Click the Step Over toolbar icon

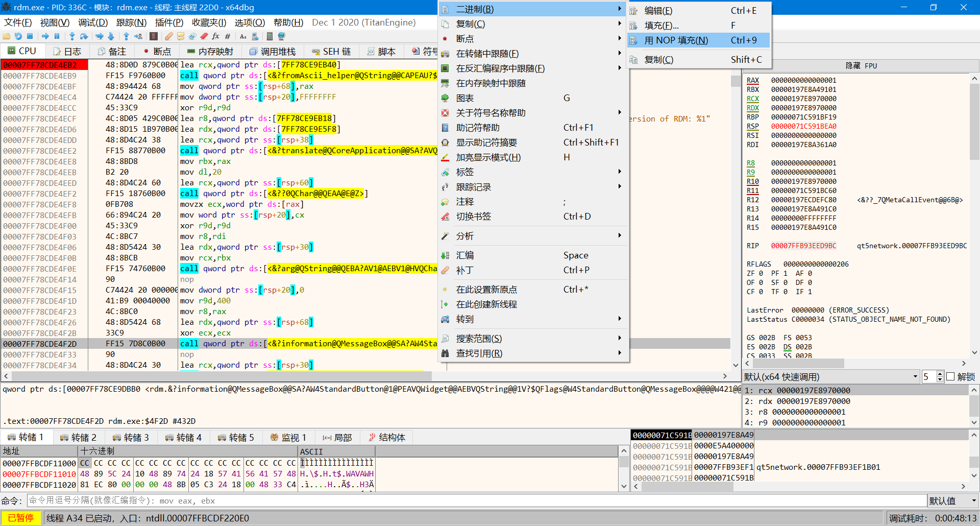click(x=84, y=36)
